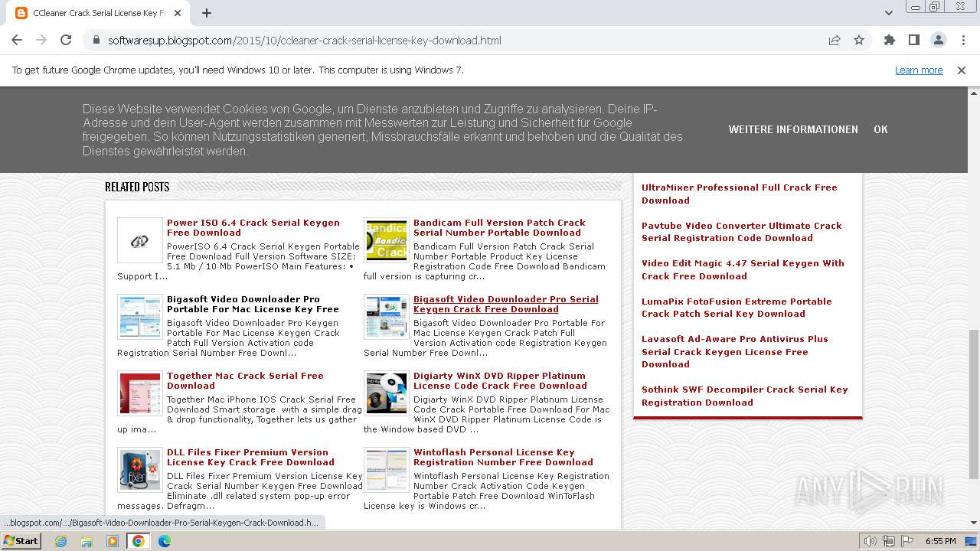The width and height of the screenshot is (980, 551).
Task: Open DLL Files Fixer thumbnail
Action: (139, 470)
